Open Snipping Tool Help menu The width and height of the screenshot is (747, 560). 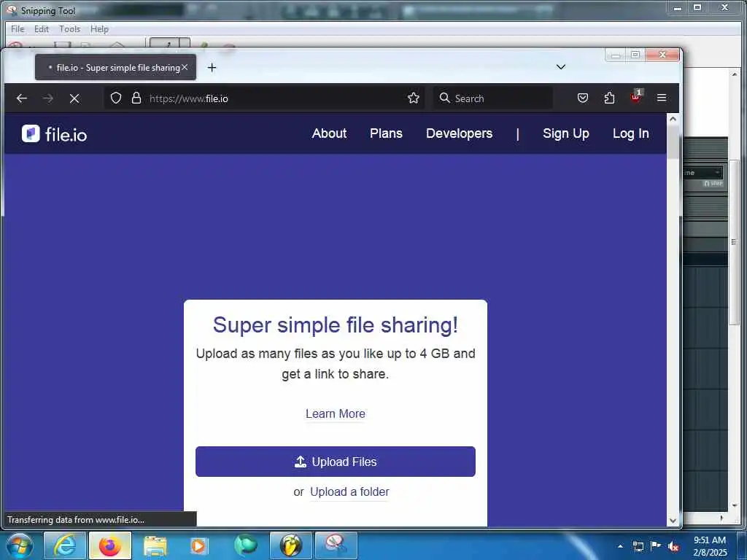click(x=99, y=29)
